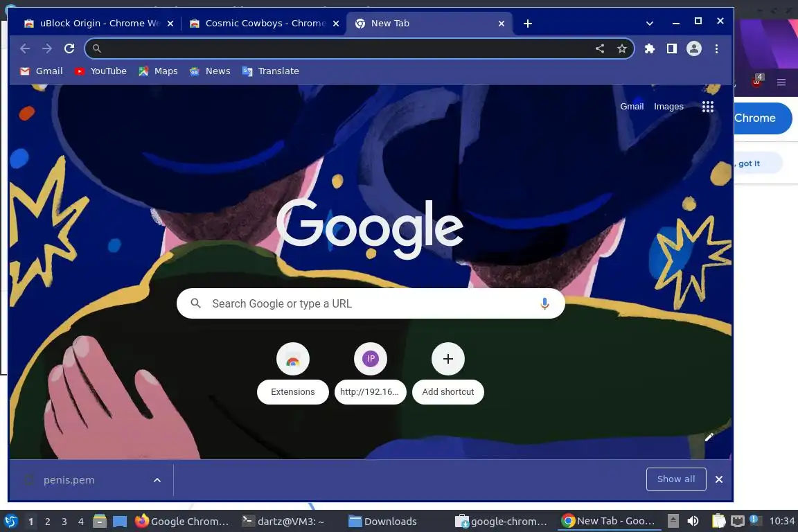Click the Add shortcut plus tile
The image size is (798, 532).
pyautogui.click(x=448, y=373)
